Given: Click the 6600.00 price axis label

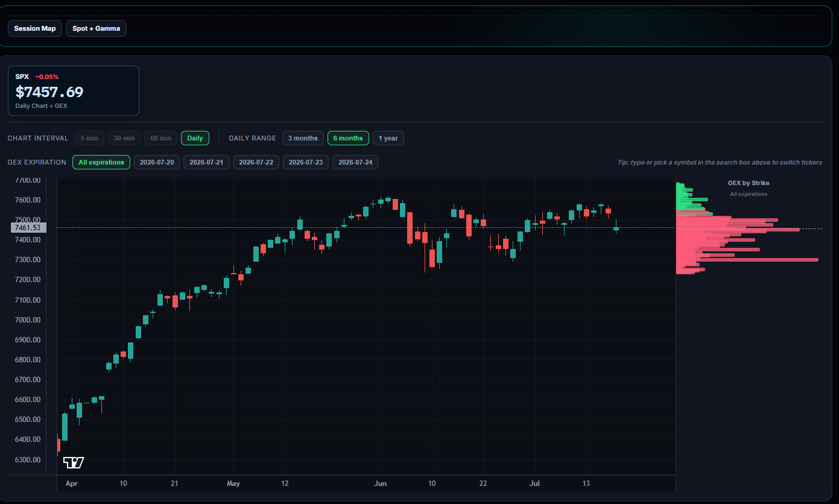Looking at the screenshot, I should point(28,399).
